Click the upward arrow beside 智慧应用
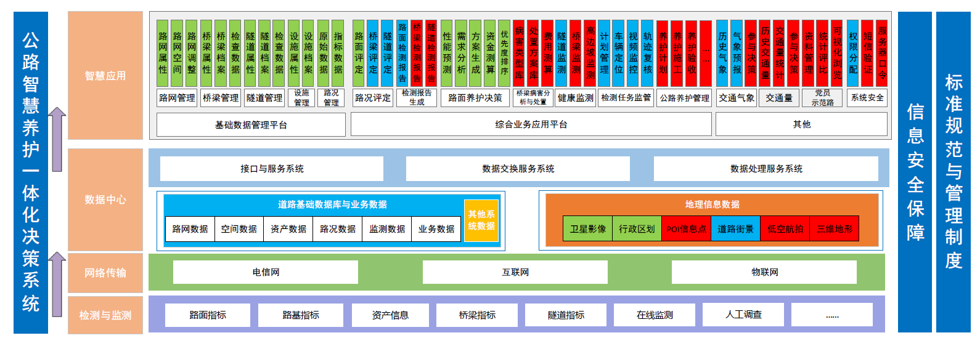This screenshot has width=980, height=346. coord(57,139)
